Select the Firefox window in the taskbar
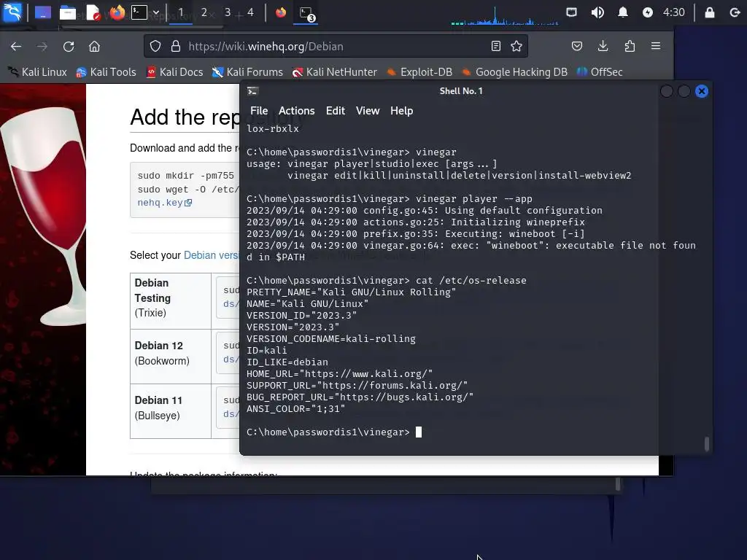 tap(281, 12)
